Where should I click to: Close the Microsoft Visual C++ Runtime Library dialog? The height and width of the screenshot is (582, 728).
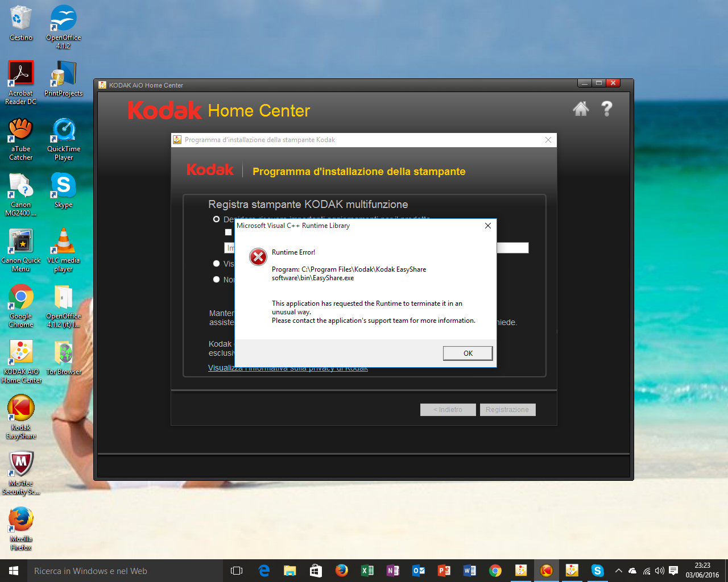tap(487, 226)
